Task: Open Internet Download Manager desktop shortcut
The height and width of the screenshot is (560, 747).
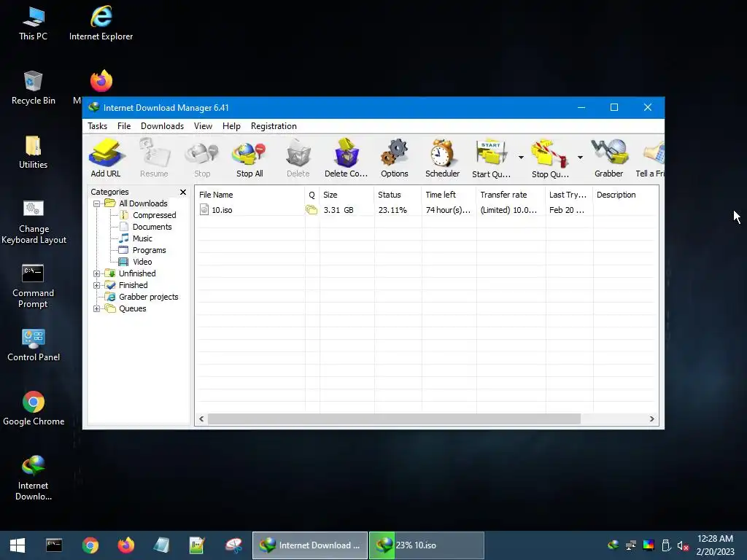Action: pos(34,478)
